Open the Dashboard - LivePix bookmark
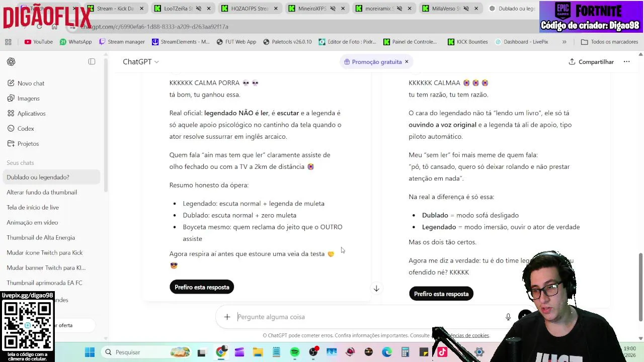This screenshot has width=644, height=362. click(522, 42)
